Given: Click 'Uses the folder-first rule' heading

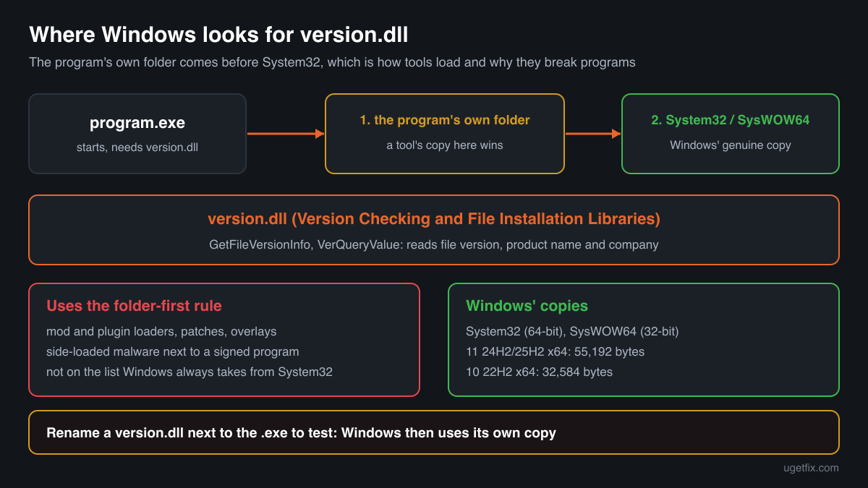Looking at the screenshot, I should coord(134,306).
